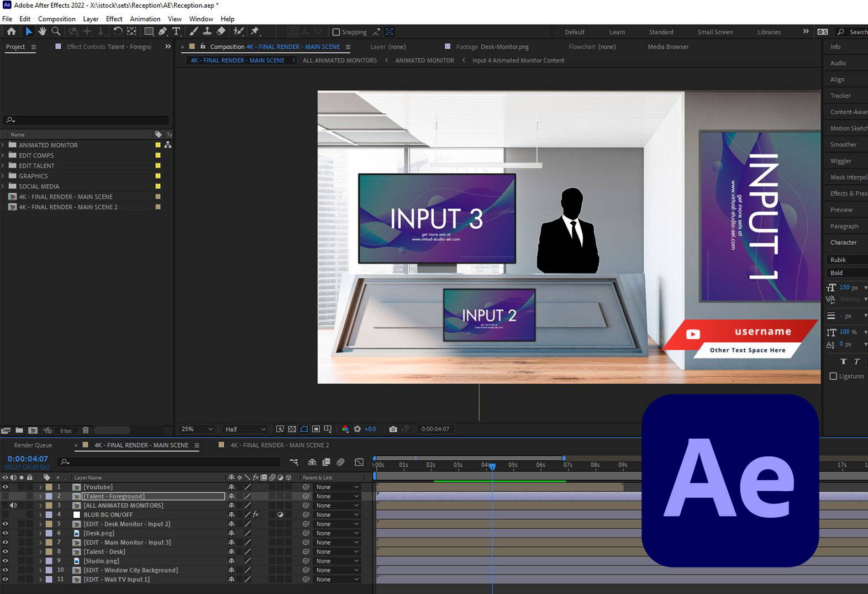This screenshot has width=868, height=594.
Task: Click the Project panel search field
Action: (x=86, y=119)
